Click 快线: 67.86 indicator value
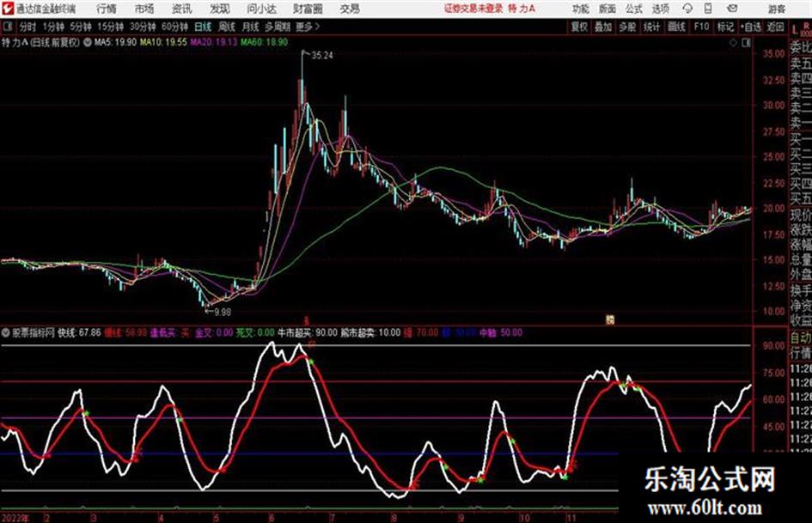Image resolution: width=812 pixels, height=523 pixels. coord(79,332)
